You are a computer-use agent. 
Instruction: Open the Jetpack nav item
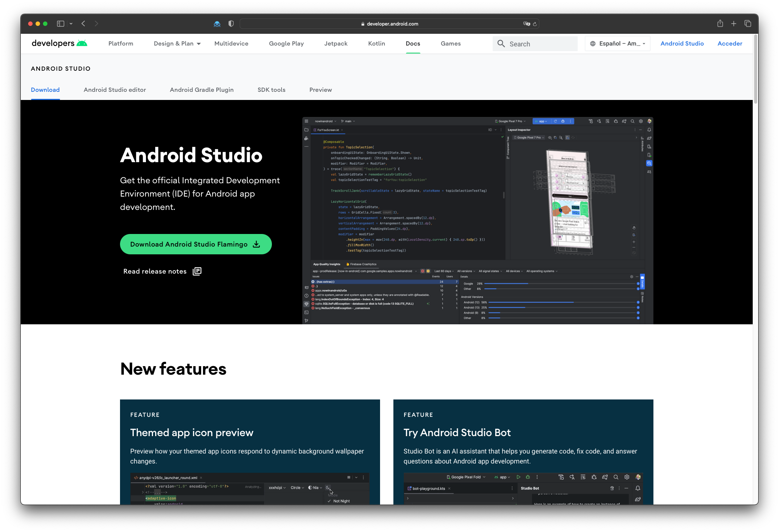pyautogui.click(x=336, y=44)
